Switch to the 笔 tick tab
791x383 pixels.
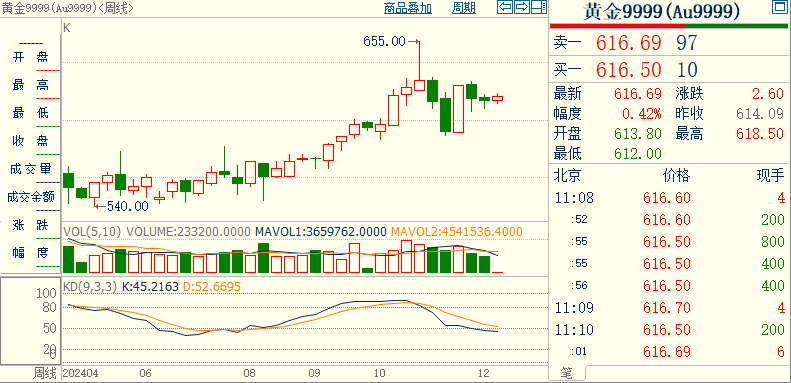[567, 373]
